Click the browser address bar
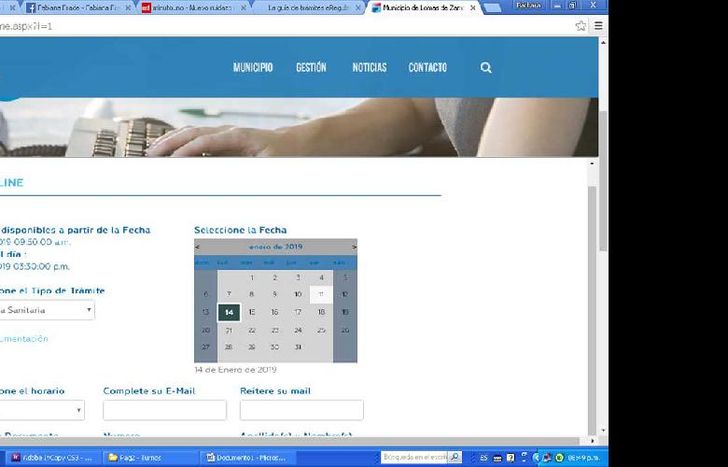Screen dimensions: 728x467 [x=286, y=26]
